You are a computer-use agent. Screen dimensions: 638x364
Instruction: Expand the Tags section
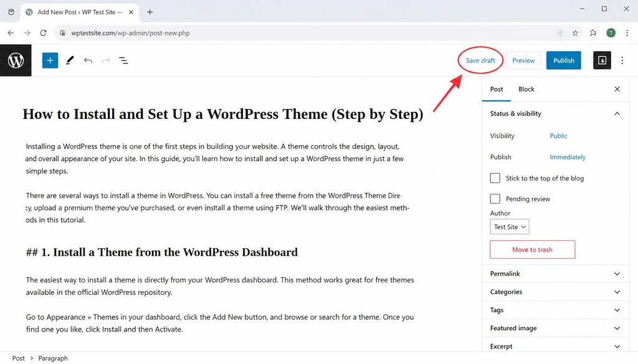pos(555,310)
